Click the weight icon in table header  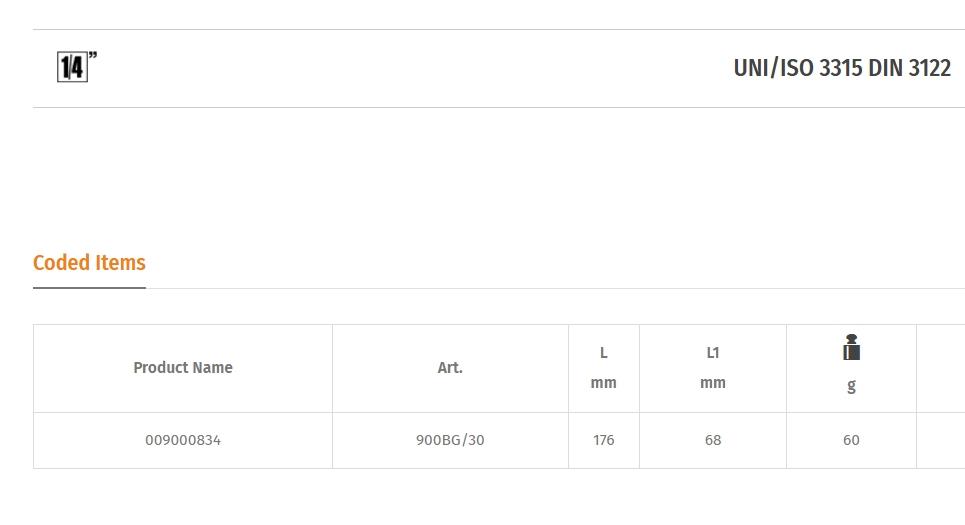[x=851, y=347]
